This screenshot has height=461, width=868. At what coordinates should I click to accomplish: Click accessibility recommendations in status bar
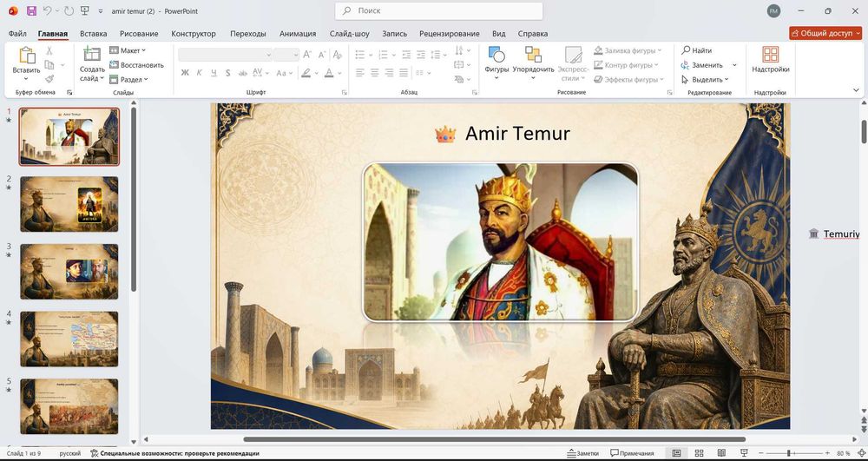coord(174,453)
